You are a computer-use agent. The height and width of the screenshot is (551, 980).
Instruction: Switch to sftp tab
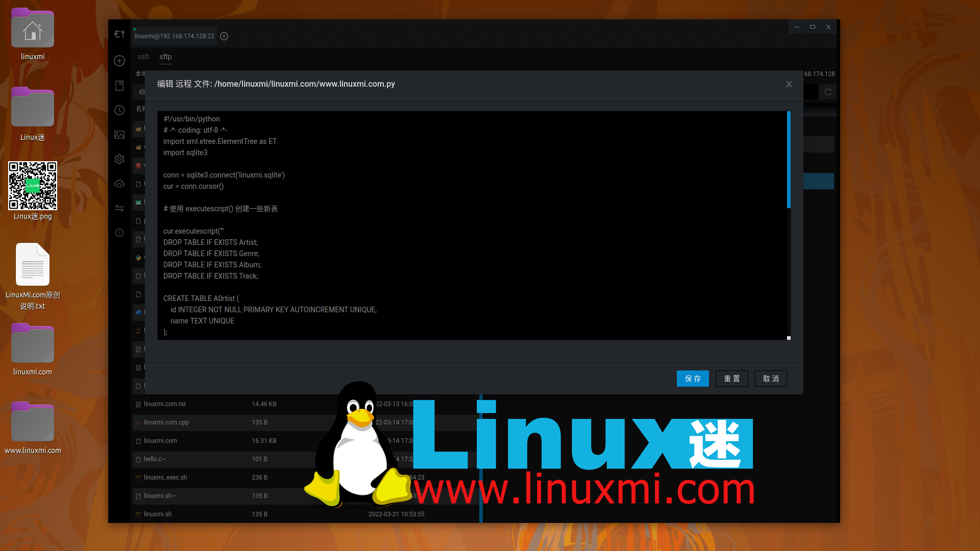click(165, 57)
